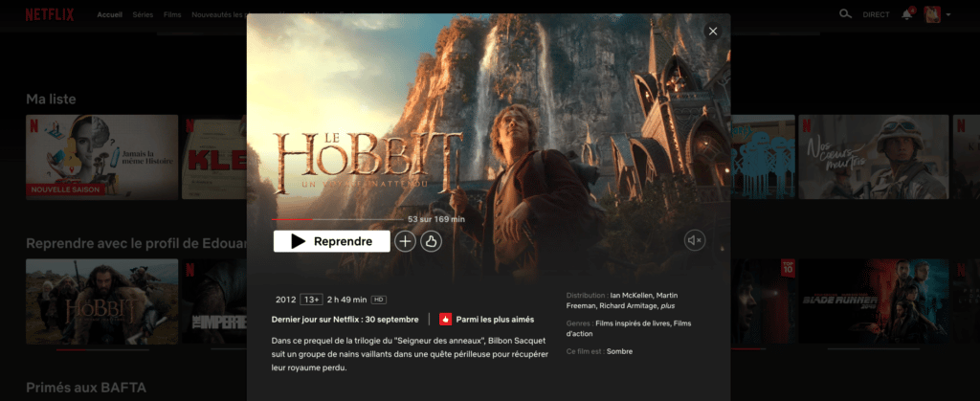The image size is (980, 401).
Task: Open the notifications bell
Action: 907,14
